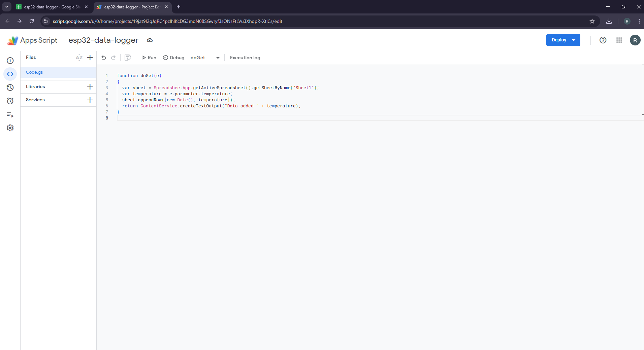This screenshot has height=350, width=644.
Task: Select the Code.gs file
Action: point(34,72)
